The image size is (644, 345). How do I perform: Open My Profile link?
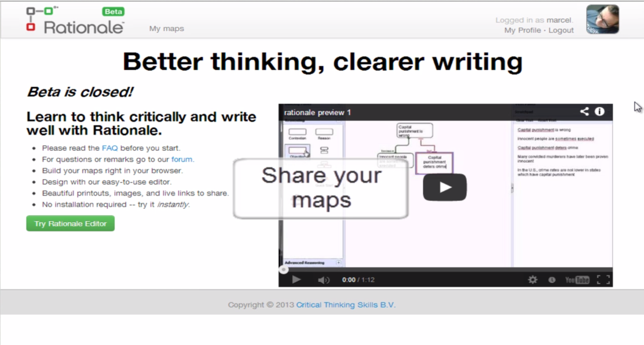[x=522, y=30]
